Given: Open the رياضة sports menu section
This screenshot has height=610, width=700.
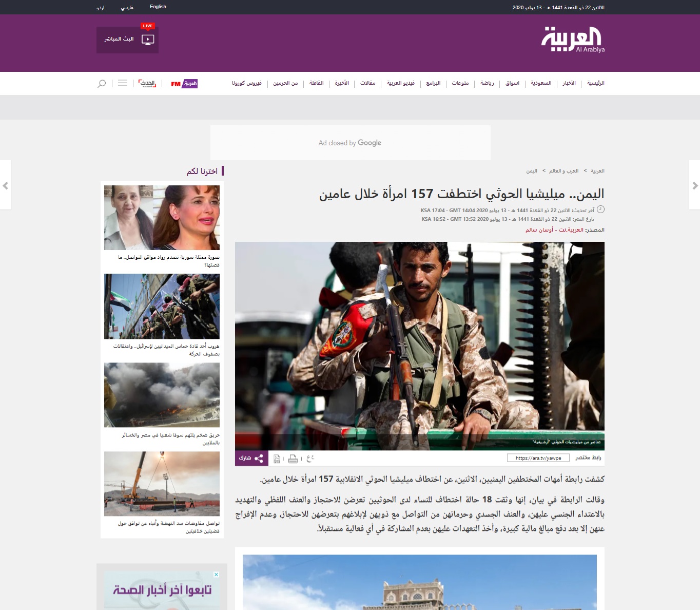Looking at the screenshot, I should tap(487, 83).
